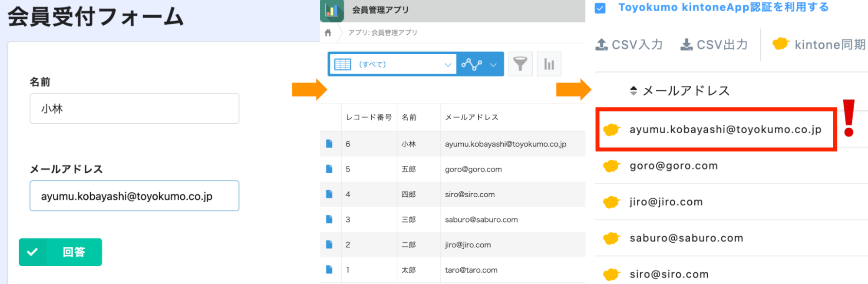
Task: Click the Toyokumo kintoneApp認証を利用する label
Action: pyautogui.click(x=723, y=7)
